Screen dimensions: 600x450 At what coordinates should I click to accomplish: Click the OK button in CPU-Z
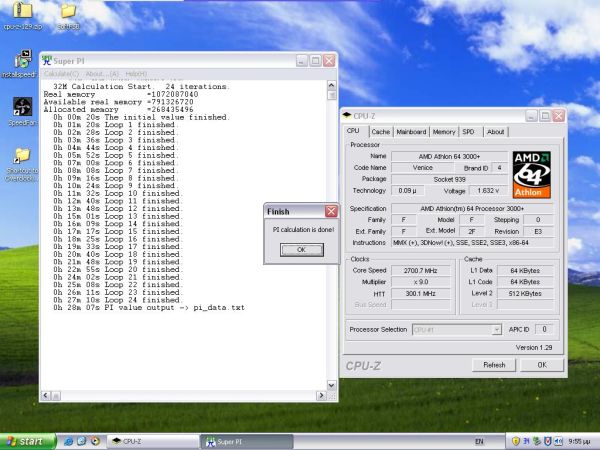542,365
